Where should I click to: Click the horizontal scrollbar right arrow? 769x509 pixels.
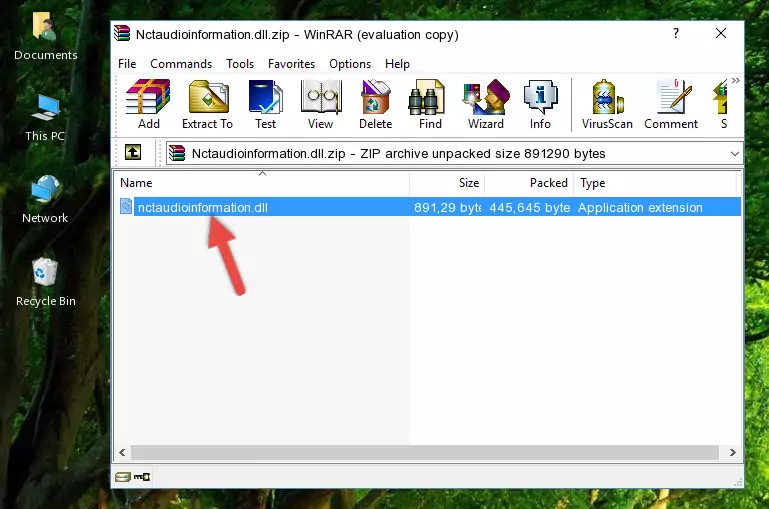tap(732, 452)
